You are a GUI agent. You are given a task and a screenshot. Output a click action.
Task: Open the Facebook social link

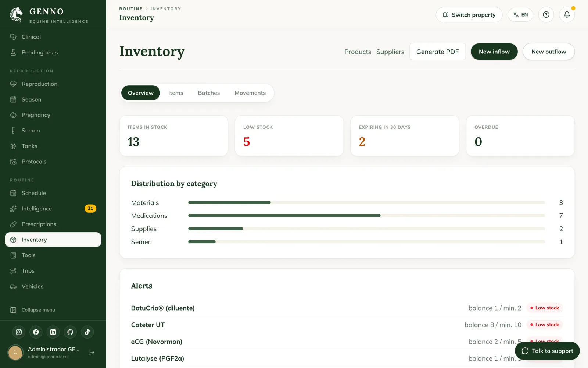point(36,332)
